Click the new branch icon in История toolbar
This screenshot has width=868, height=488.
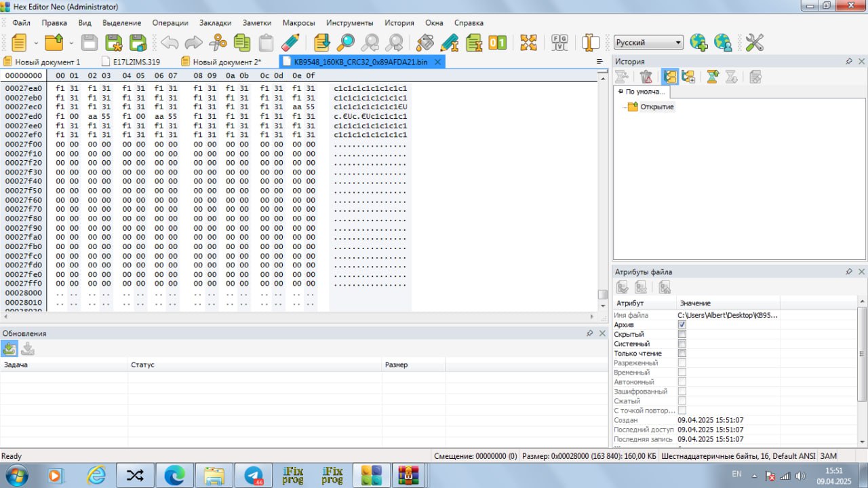pyautogui.click(x=688, y=77)
